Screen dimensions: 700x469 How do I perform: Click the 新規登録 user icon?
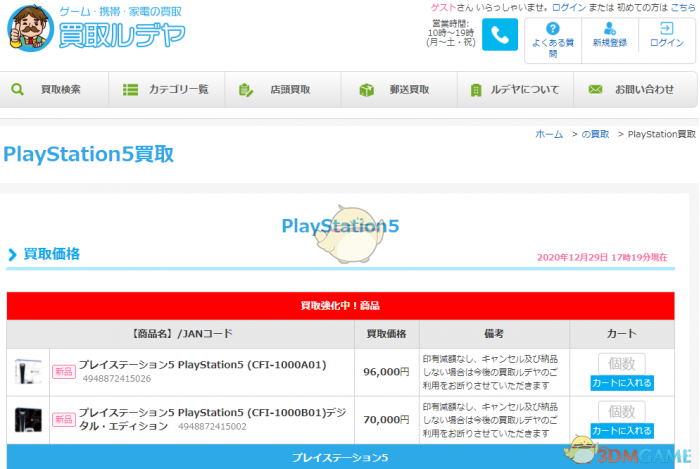tap(609, 29)
